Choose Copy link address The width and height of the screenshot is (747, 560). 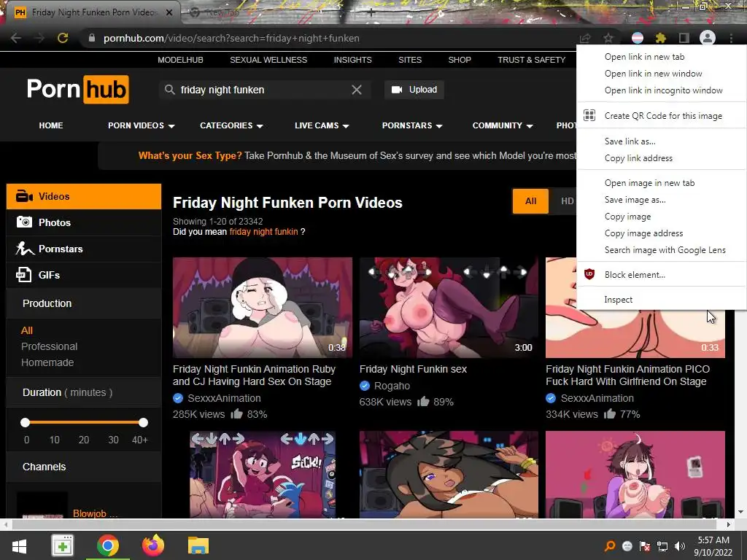coord(661,158)
